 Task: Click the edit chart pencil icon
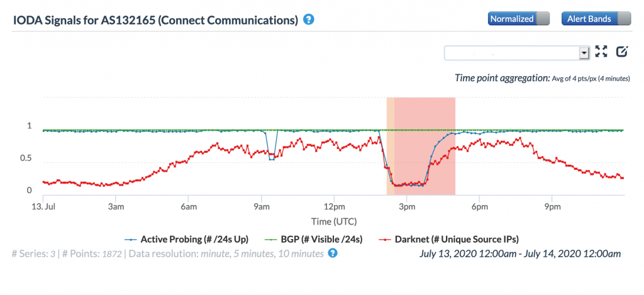(x=622, y=52)
